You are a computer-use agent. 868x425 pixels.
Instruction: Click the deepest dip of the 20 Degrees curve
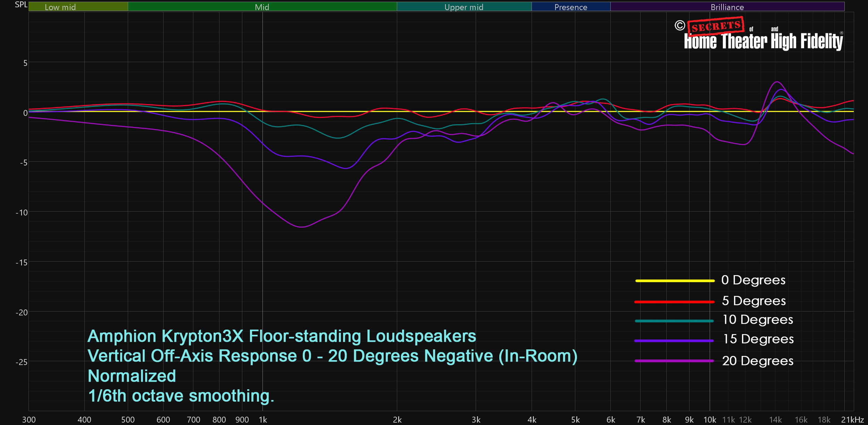302,227
